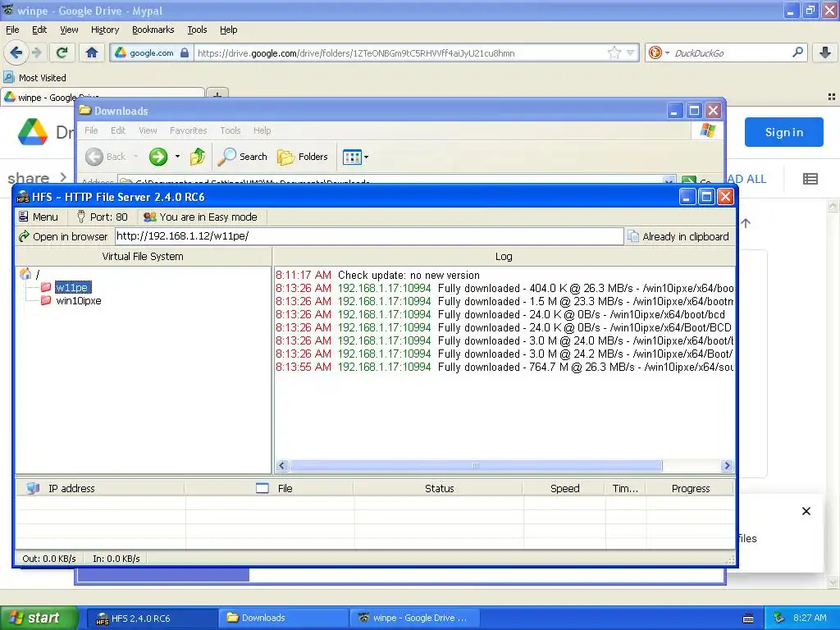840x630 pixels.
Task: Open the URL bar history dropdown arrow
Action: [631, 53]
